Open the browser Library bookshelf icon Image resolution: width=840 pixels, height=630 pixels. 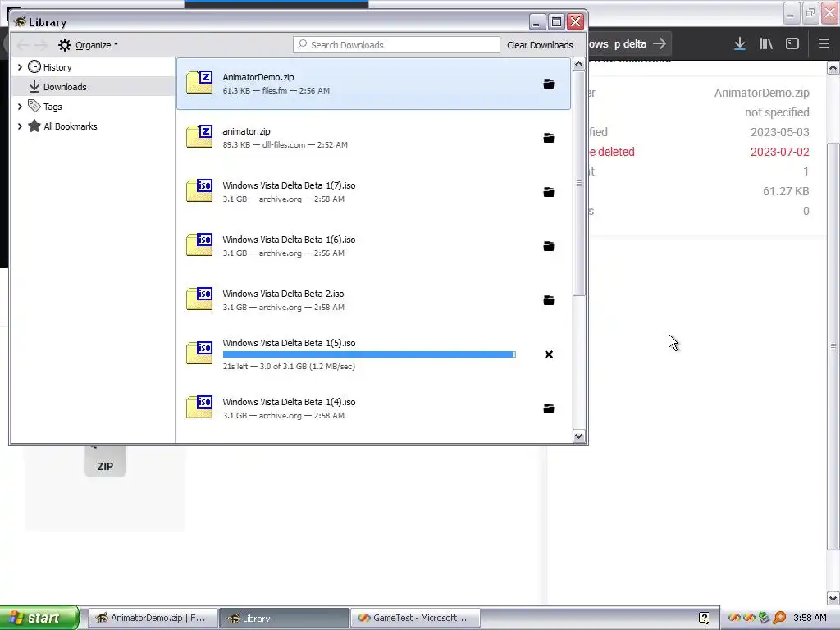766,44
